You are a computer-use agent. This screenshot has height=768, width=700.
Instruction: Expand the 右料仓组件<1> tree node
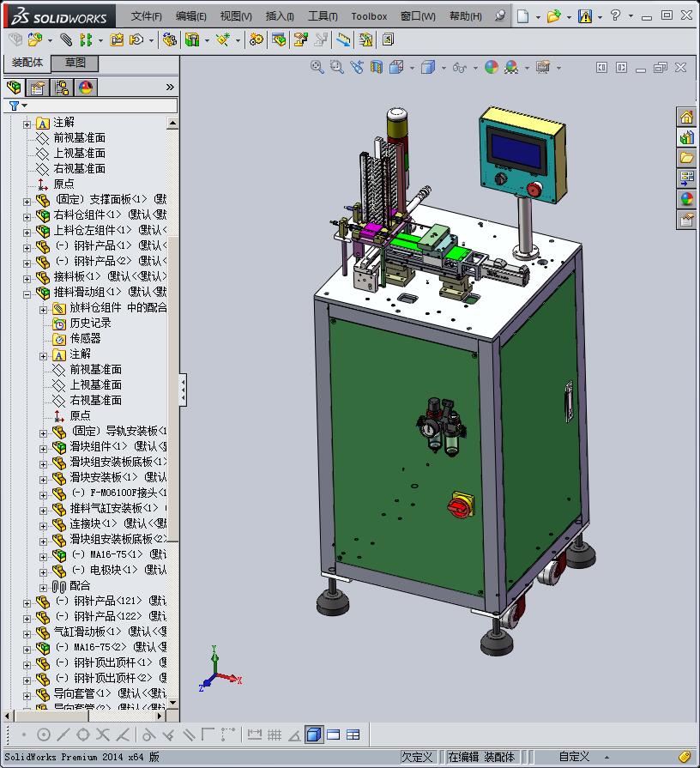27,217
